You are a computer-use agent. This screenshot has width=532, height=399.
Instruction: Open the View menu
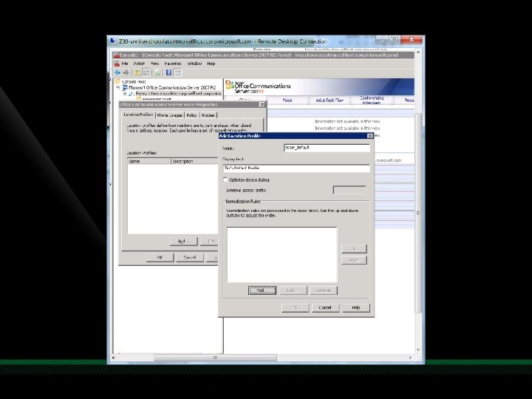154,64
